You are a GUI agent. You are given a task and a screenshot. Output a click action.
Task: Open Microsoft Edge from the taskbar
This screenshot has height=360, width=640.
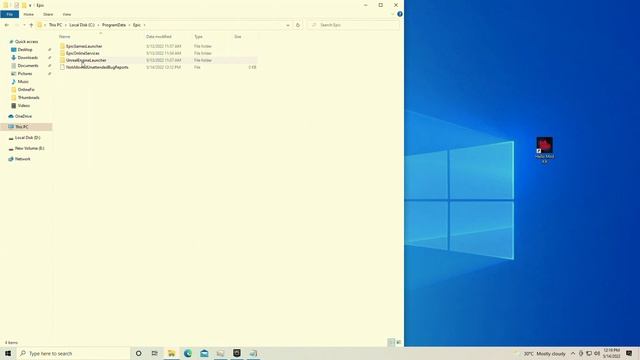(x=188, y=353)
